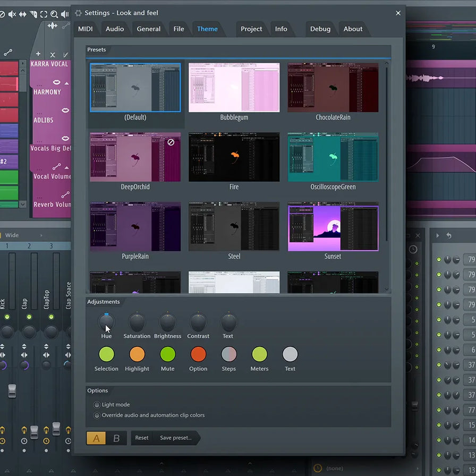This screenshot has height=476, width=476.
Task: Toggle the channel LED in the row showing 15
Action: (x=439, y=425)
